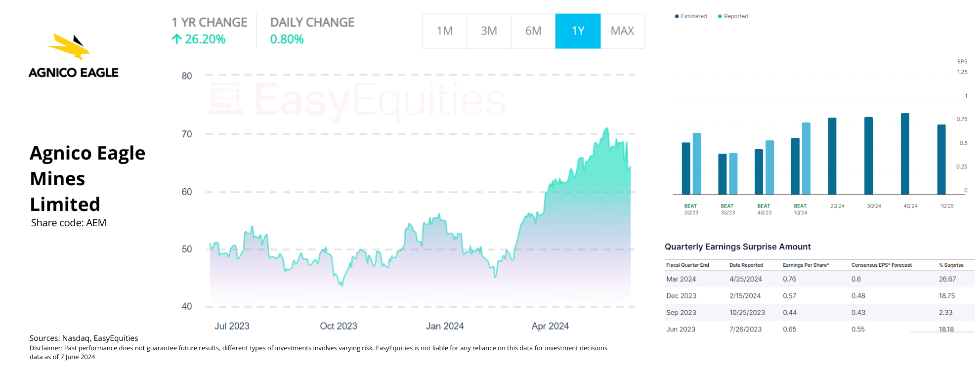Click the green 1 YR change arrow

(x=176, y=39)
